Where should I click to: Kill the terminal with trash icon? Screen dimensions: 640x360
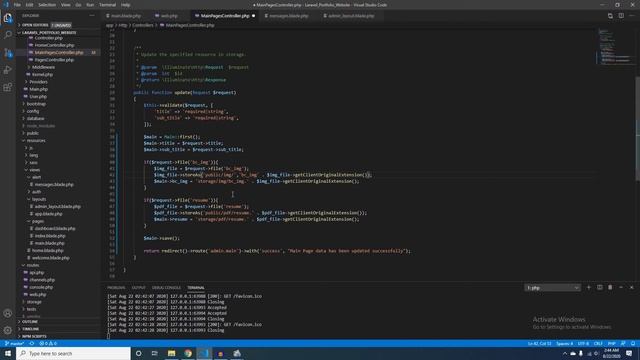click(610, 288)
